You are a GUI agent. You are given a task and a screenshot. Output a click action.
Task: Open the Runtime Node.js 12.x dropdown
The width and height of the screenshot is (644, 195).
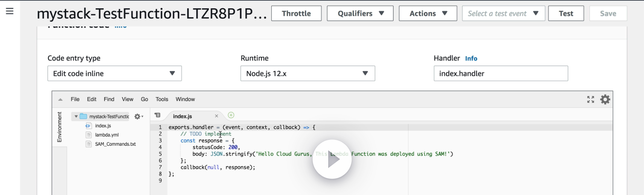[308, 74]
